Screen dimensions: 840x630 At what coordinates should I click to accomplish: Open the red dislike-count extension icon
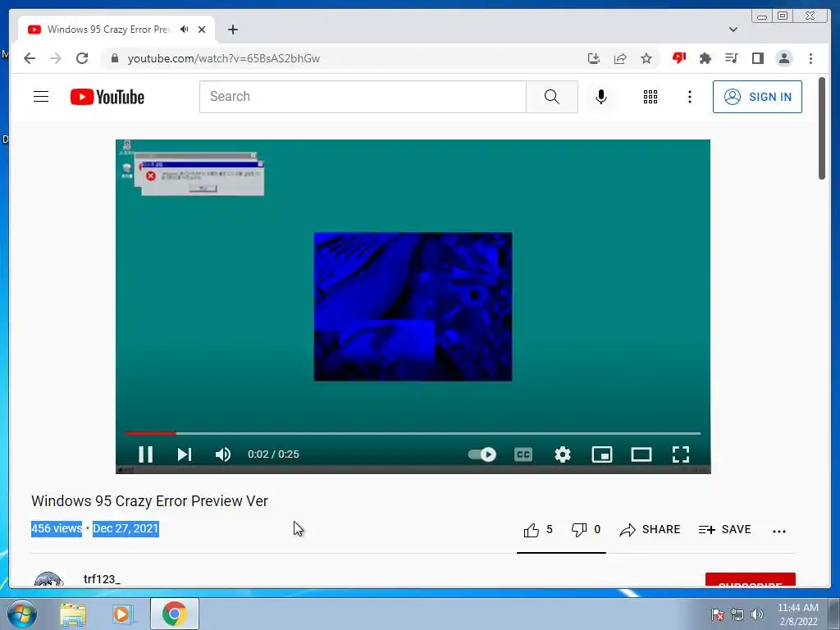click(x=679, y=58)
